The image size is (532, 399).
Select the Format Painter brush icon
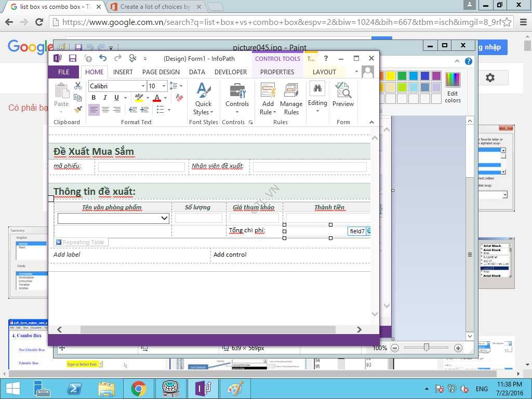tap(78, 110)
